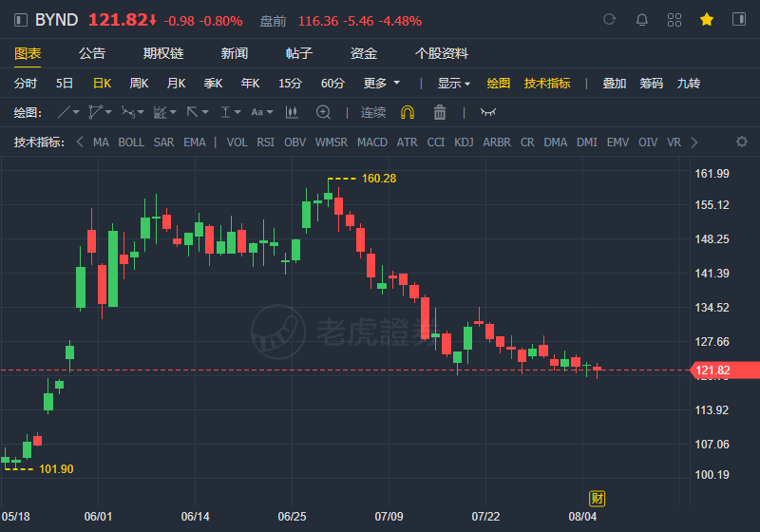Open price alert bell icon
The height and width of the screenshot is (532, 760).
pos(642,20)
